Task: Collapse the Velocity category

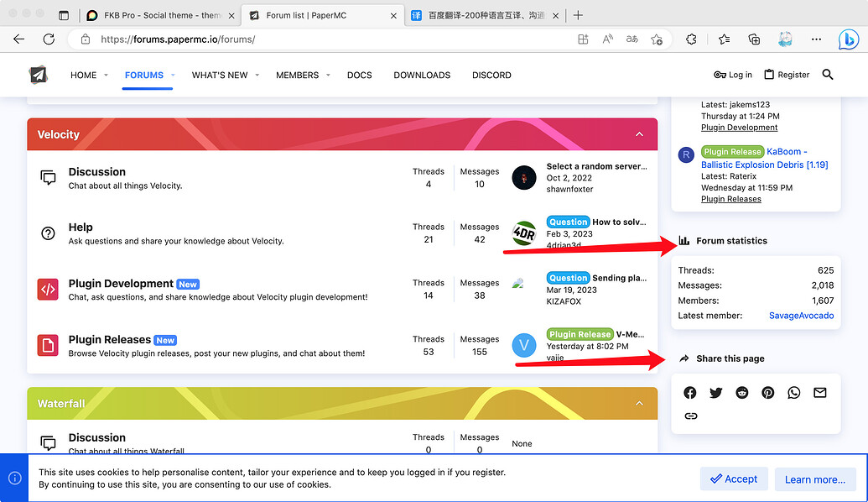Action: (x=639, y=134)
